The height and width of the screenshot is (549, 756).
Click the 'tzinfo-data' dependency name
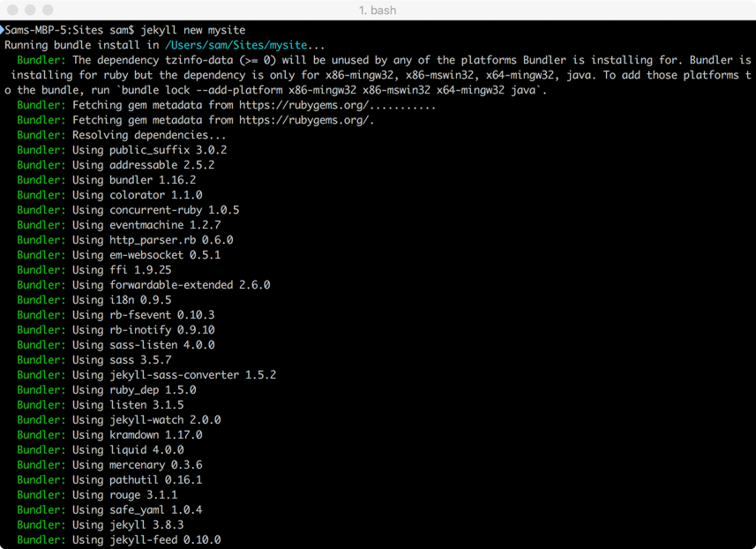tap(199, 60)
